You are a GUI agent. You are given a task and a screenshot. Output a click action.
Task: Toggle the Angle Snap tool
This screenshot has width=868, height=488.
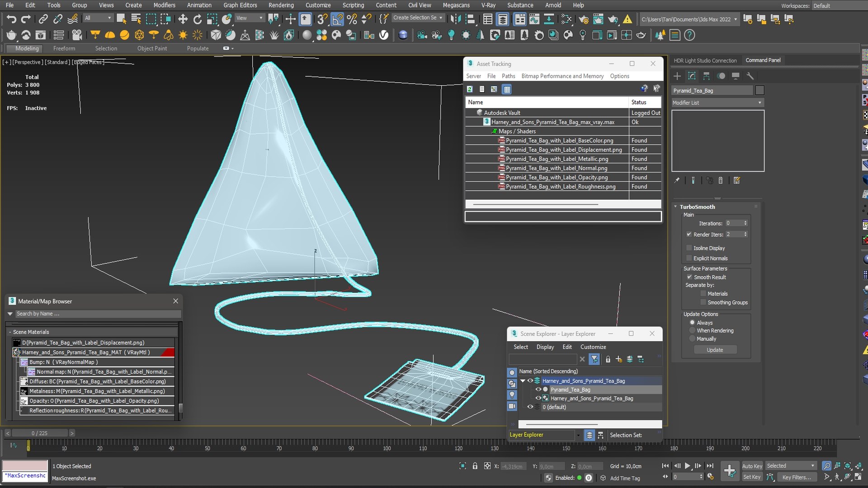337,19
